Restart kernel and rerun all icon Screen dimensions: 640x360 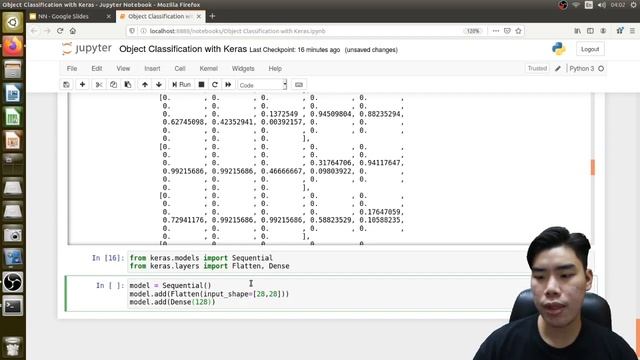(228, 84)
